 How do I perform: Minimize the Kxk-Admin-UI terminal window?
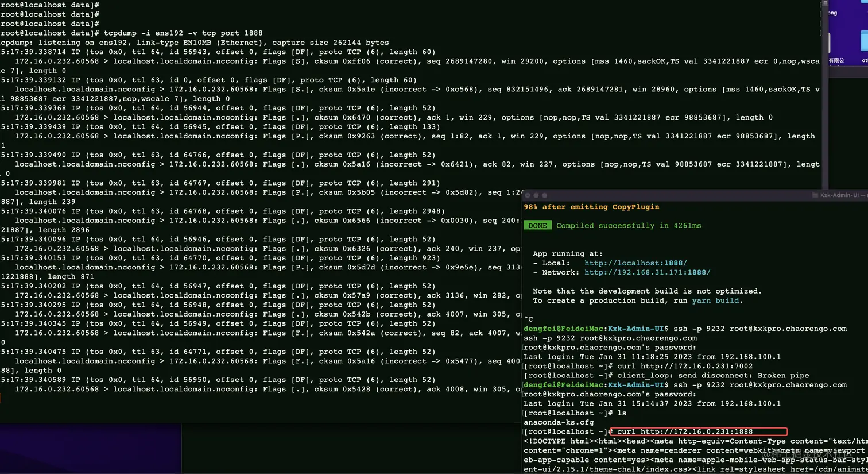coord(536,195)
